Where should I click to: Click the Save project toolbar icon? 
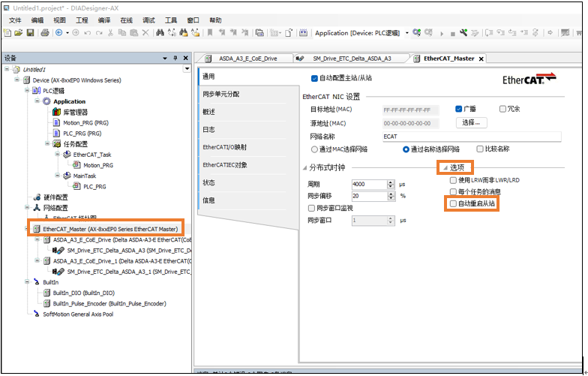[x=30, y=33]
